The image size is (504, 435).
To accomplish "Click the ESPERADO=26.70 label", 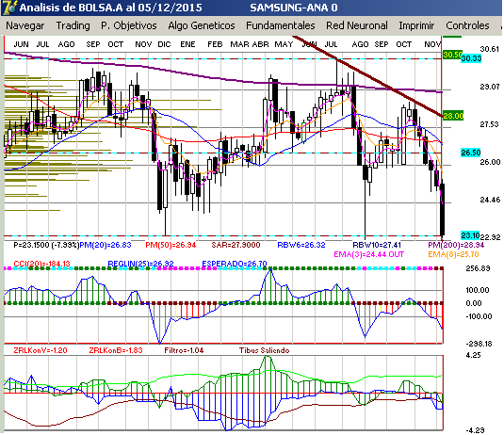I will (235, 264).
